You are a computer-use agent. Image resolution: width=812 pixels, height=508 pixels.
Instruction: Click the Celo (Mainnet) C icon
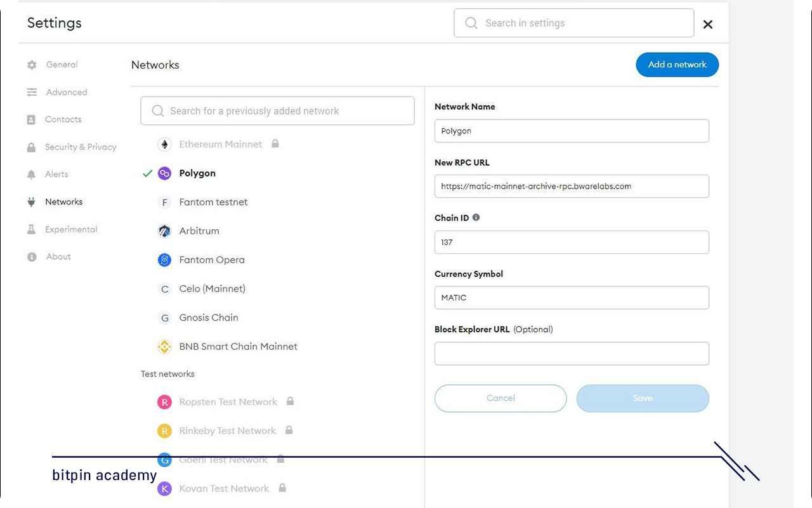pyautogui.click(x=164, y=289)
